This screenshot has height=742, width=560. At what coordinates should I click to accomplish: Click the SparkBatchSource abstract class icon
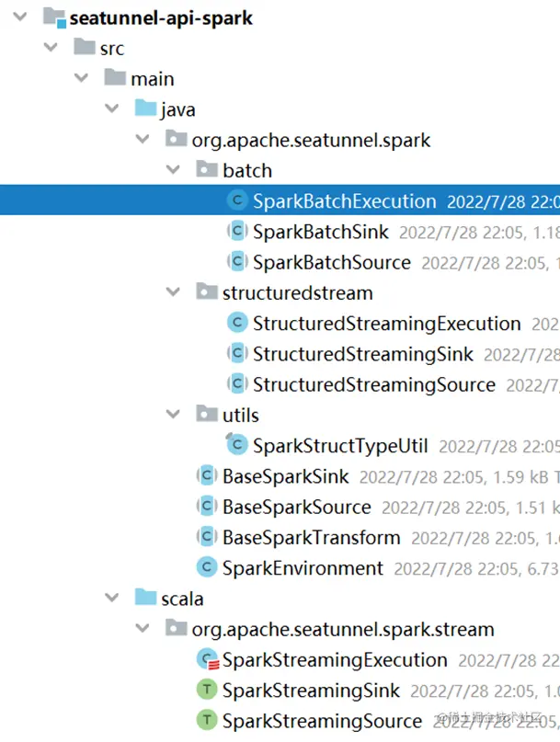237,261
